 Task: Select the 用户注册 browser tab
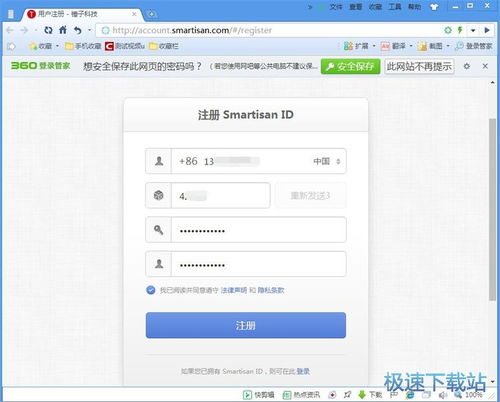pos(82,14)
